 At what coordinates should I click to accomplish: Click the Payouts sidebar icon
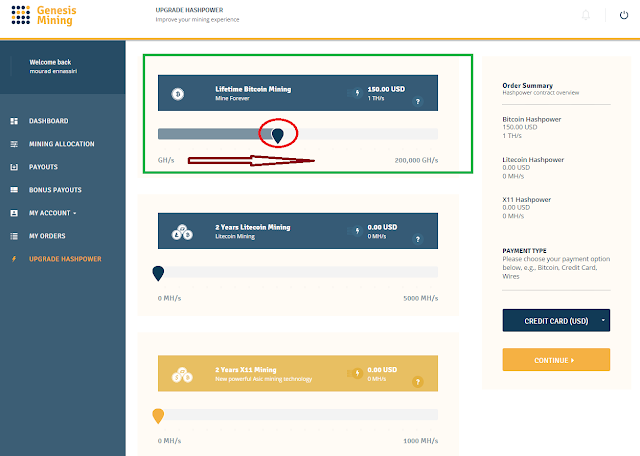[14, 167]
